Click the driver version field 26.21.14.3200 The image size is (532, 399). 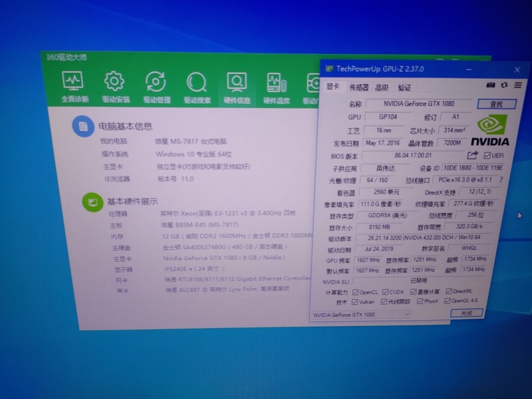(x=424, y=237)
